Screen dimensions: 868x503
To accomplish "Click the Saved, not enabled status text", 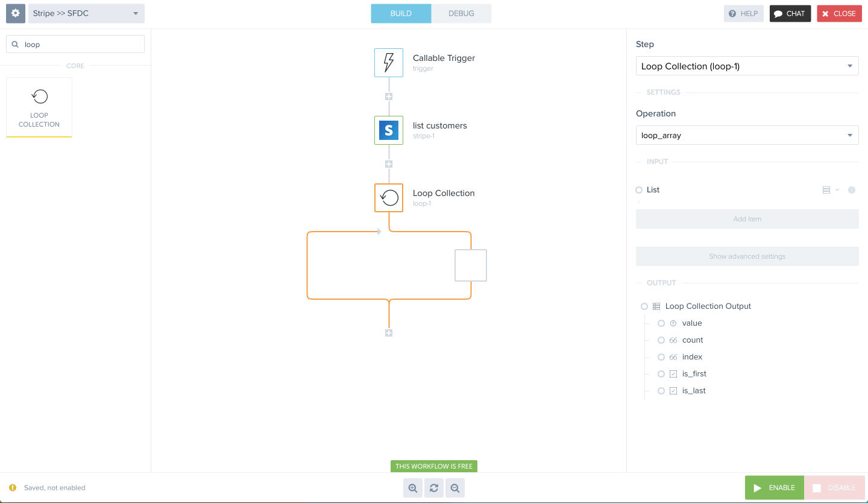I will (x=55, y=487).
